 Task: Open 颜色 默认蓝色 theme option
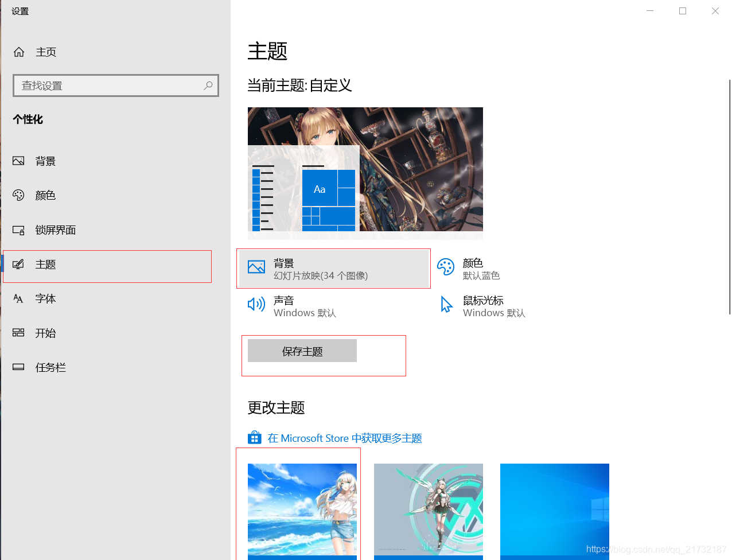[482, 269]
